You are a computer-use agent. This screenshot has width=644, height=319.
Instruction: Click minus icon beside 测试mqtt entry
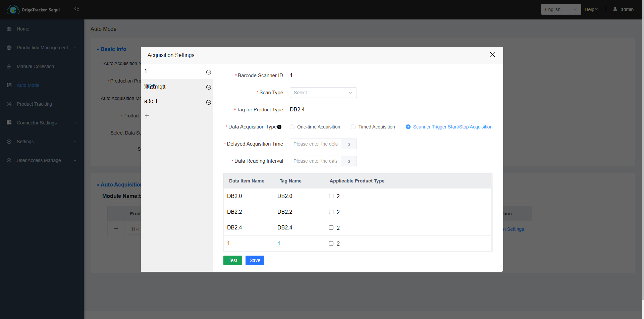pyautogui.click(x=208, y=87)
